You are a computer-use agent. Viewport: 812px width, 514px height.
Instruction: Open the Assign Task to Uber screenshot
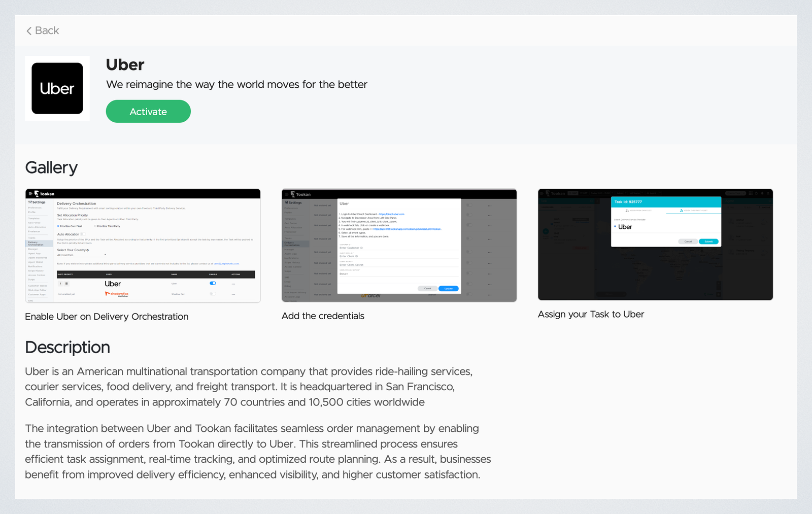pyautogui.click(x=656, y=245)
